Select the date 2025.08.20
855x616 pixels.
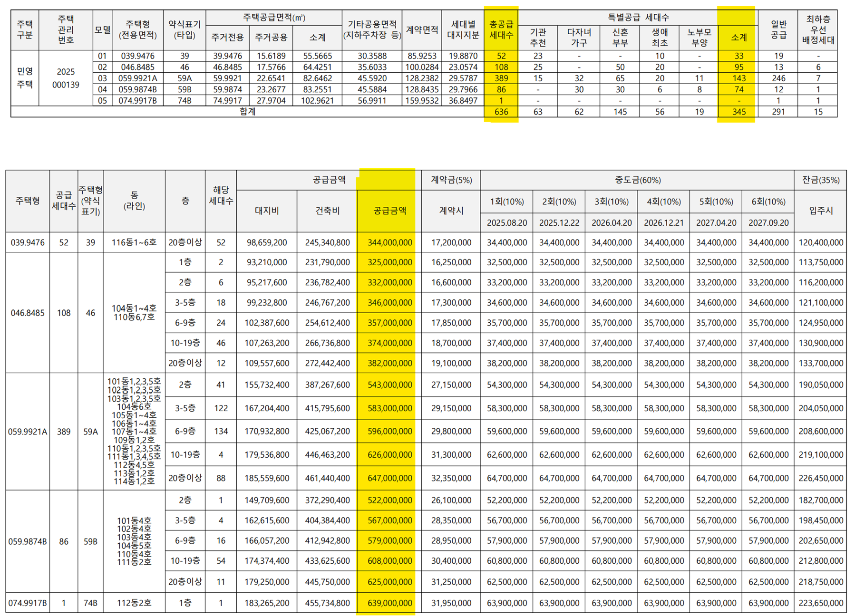tap(507, 222)
